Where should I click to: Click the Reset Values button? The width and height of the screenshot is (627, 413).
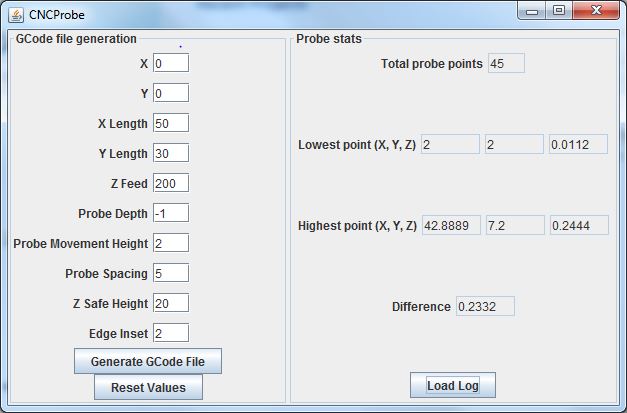click(x=148, y=387)
